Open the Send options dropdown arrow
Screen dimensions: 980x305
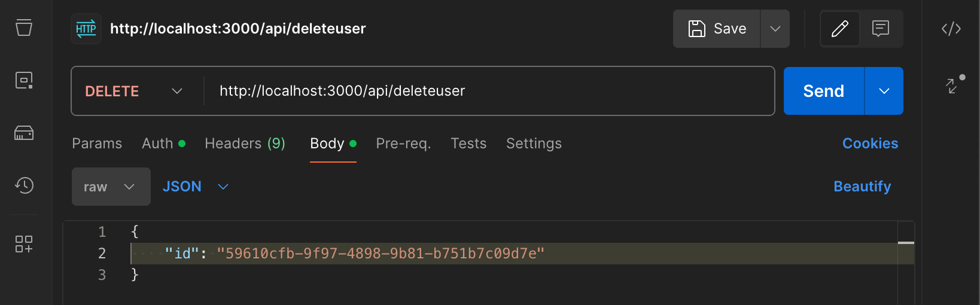coord(884,91)
